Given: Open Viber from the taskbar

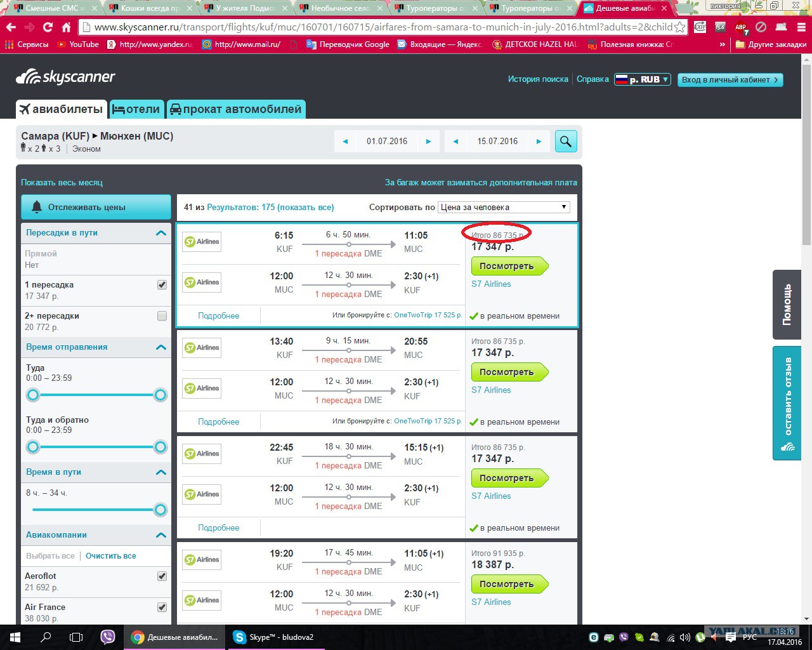Looking at the screenshot, I should (108, 637).
